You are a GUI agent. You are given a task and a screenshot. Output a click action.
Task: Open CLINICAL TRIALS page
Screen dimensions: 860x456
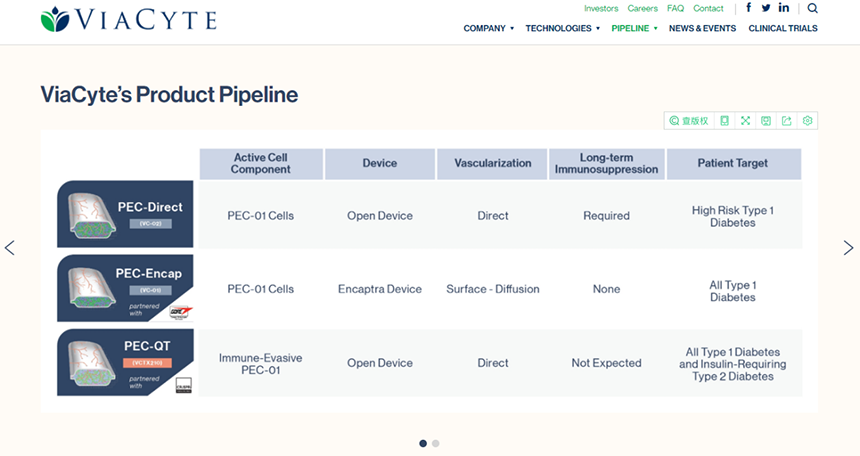(783, 29)
